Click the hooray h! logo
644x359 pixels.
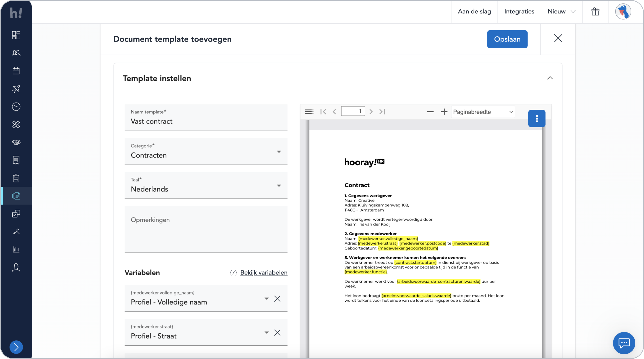(x=16, y=13)
